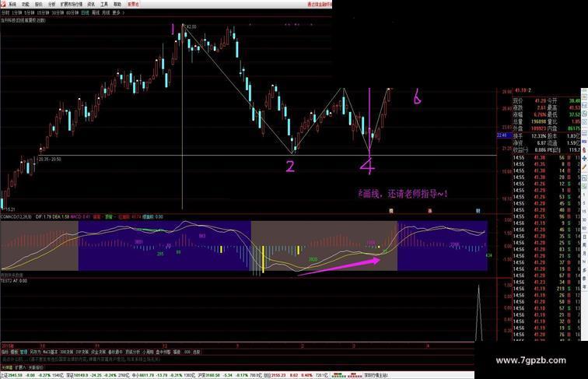Image resolution: width=588 pixels, height=379 pixels.
Task: Click the 管理 tab in indicator bar
Action: point(23,352)
